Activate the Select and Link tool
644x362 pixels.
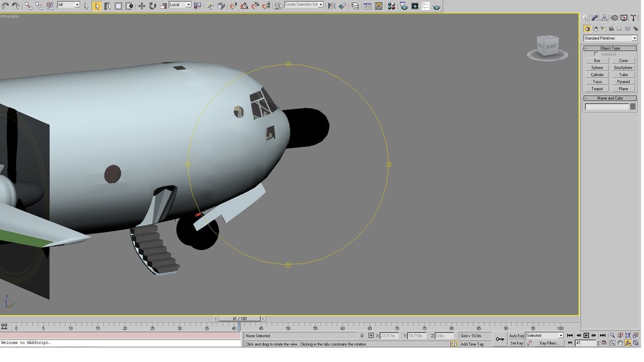point(28,6)
